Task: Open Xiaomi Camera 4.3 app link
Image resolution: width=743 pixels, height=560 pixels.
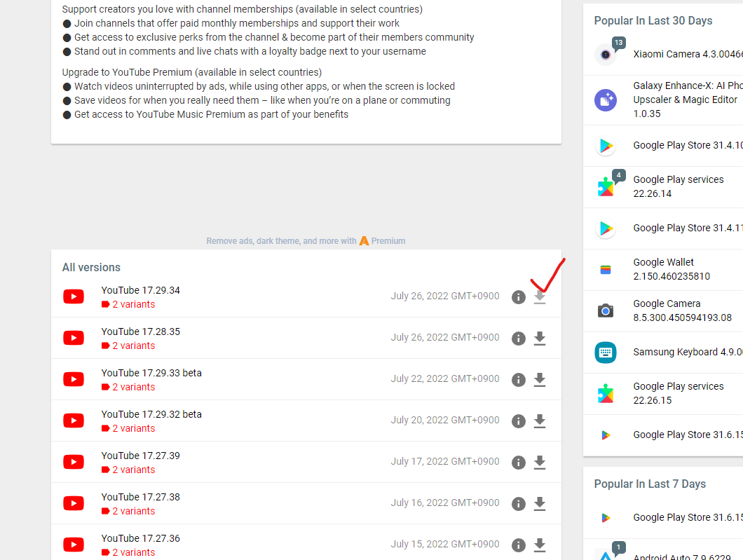Action: coord(688,54)
